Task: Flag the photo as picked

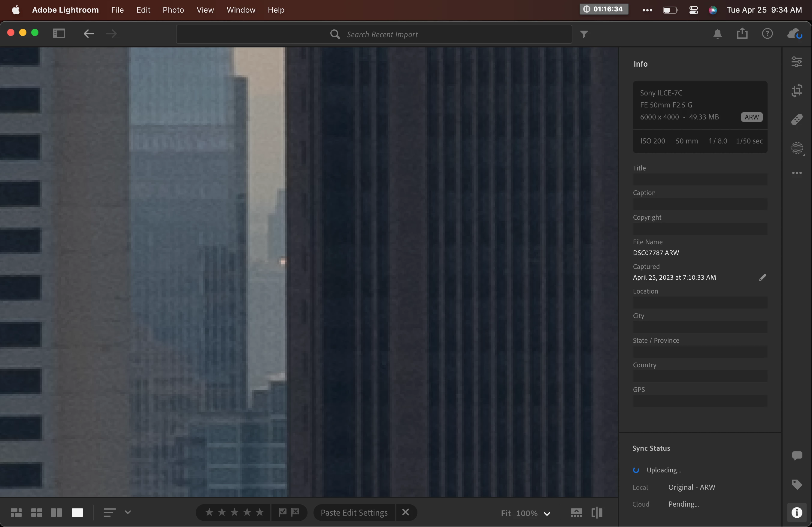Action: click(282, 512)
